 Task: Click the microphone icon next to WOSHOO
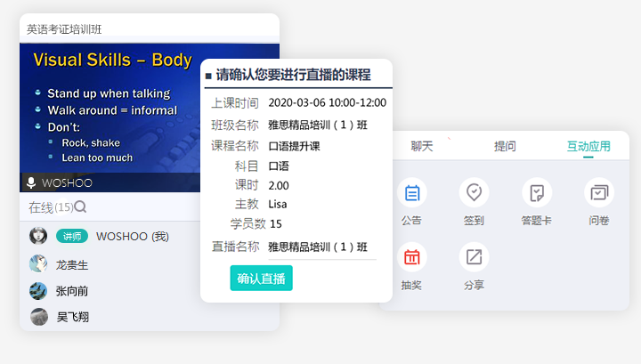coord(31,182)
